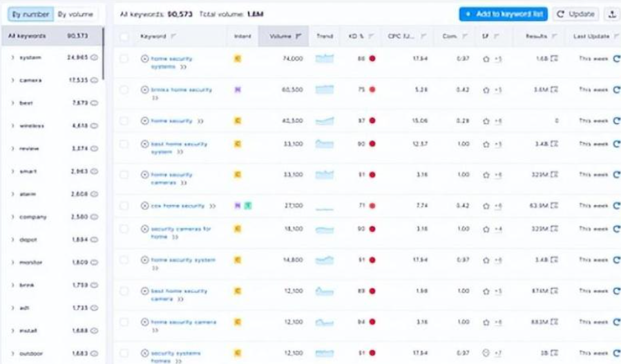This screenshot has width=621, height=364.
Task: Click add icon beside 'home security systems' keyword
Action: 144,59
